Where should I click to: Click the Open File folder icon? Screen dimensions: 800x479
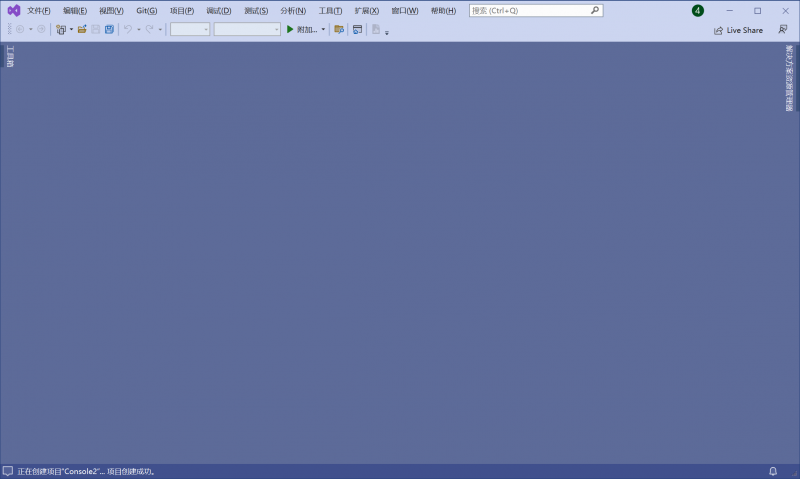pyautogui.click(x=82, y=29)
